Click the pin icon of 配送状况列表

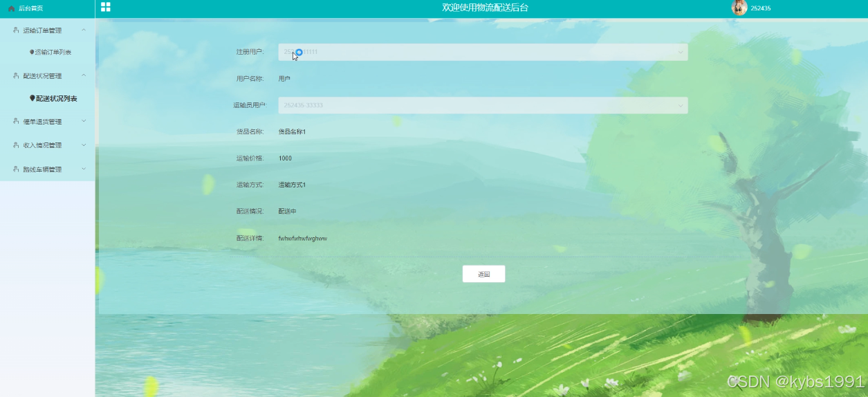tap(32, 98)
